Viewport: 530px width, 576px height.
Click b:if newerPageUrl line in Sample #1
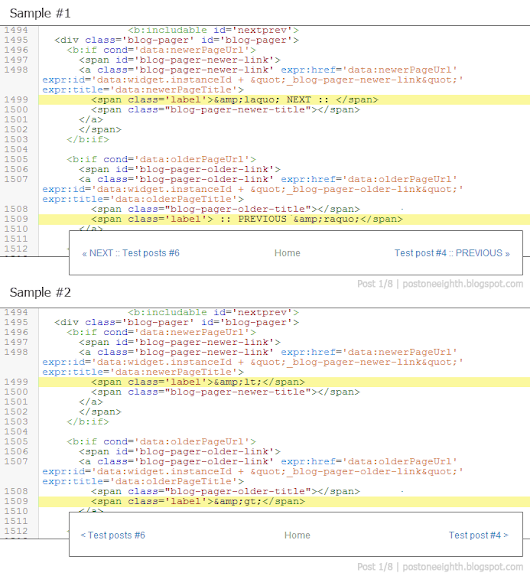click(161, 50)
